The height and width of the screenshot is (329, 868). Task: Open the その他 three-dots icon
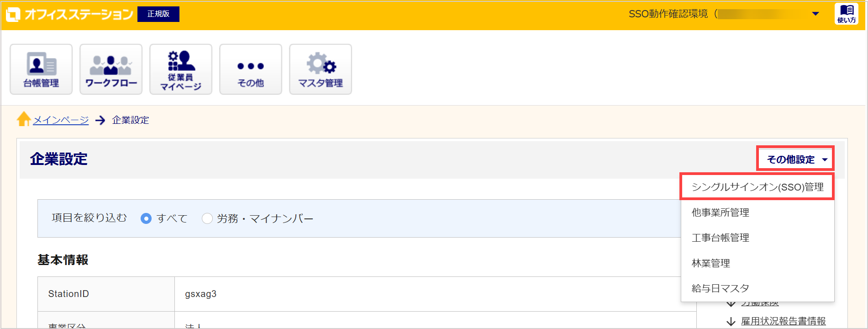251,69
